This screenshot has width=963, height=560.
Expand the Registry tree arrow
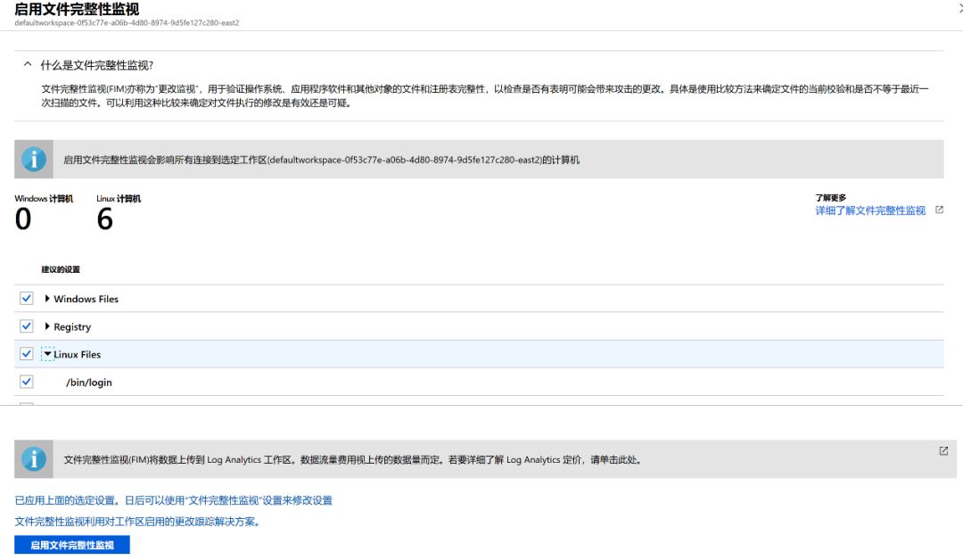(47, 326)
